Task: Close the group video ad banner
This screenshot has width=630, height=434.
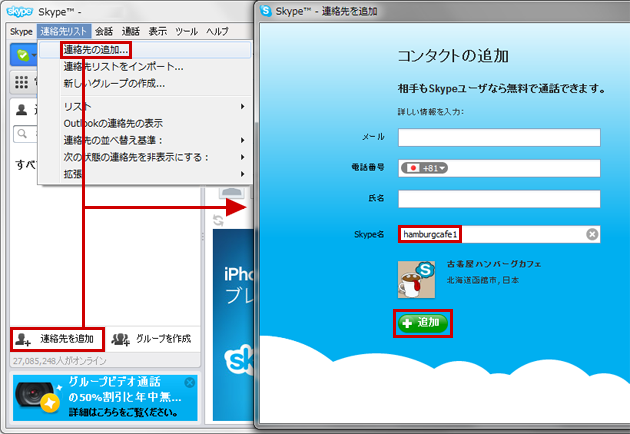Action: click(190, 383)
